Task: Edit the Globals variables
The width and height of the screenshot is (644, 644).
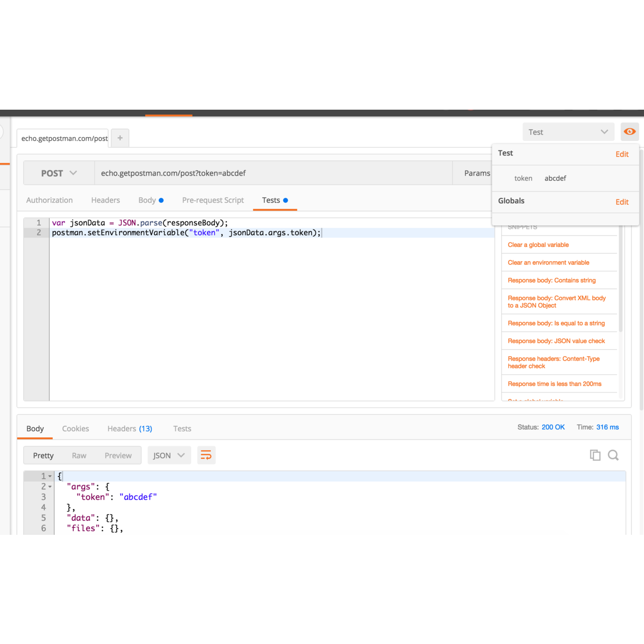Action: pos(622,202)
